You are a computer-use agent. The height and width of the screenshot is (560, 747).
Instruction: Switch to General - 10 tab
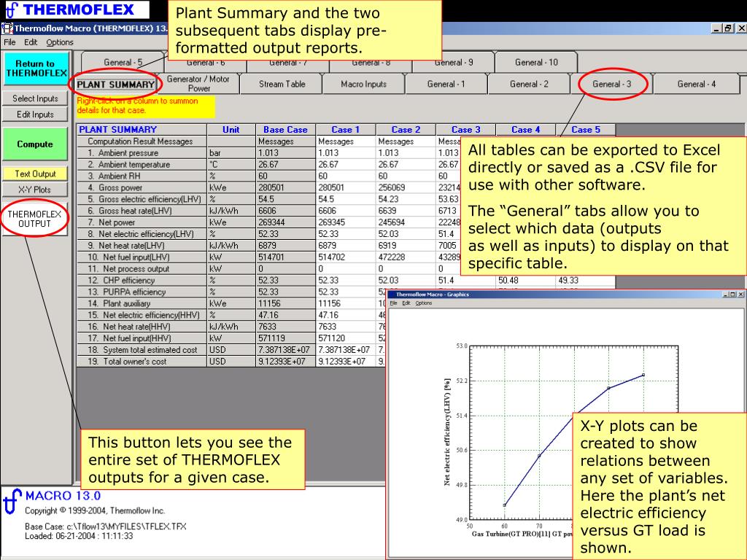pos(536,63)
